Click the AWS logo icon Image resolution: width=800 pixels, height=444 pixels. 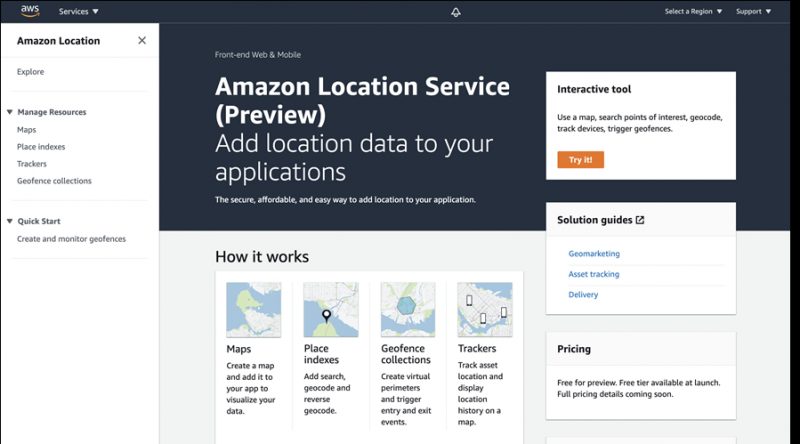(30, 11)
